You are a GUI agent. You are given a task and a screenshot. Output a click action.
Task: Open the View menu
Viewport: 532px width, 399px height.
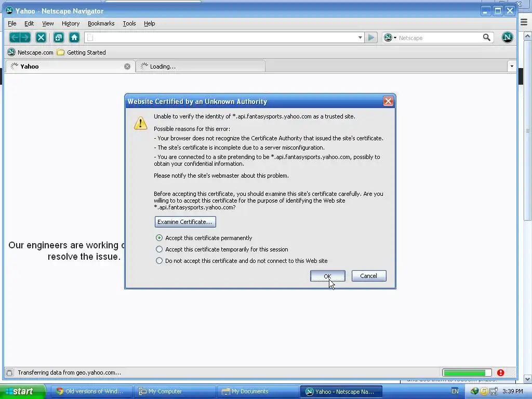[48, 23]
